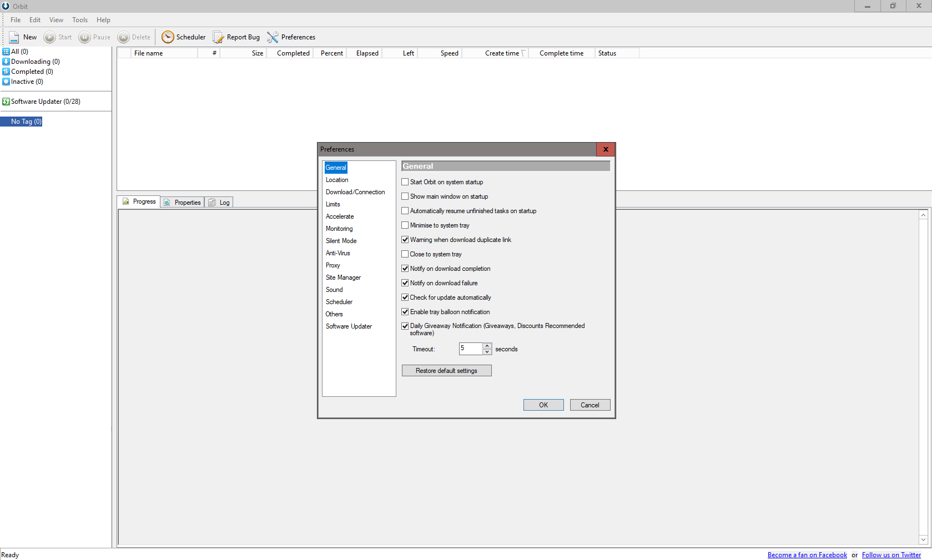Open Preferences tools icon in toolbar
This screenshot has width=932, height=560.
click(x=273, y=37)
